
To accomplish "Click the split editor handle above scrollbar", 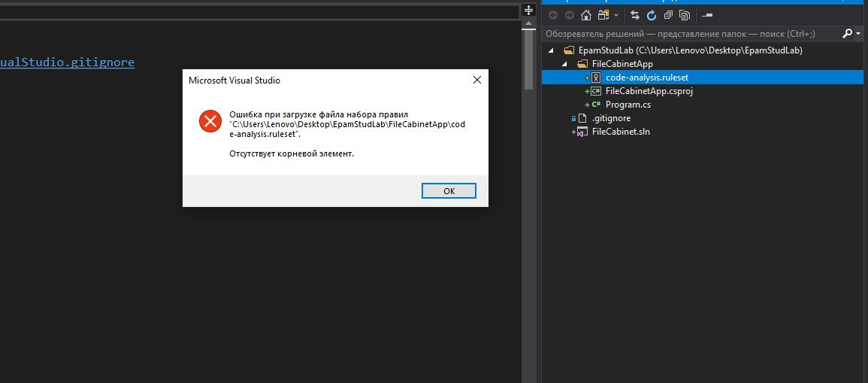I will pyautogui.click(x=528, y=11).
